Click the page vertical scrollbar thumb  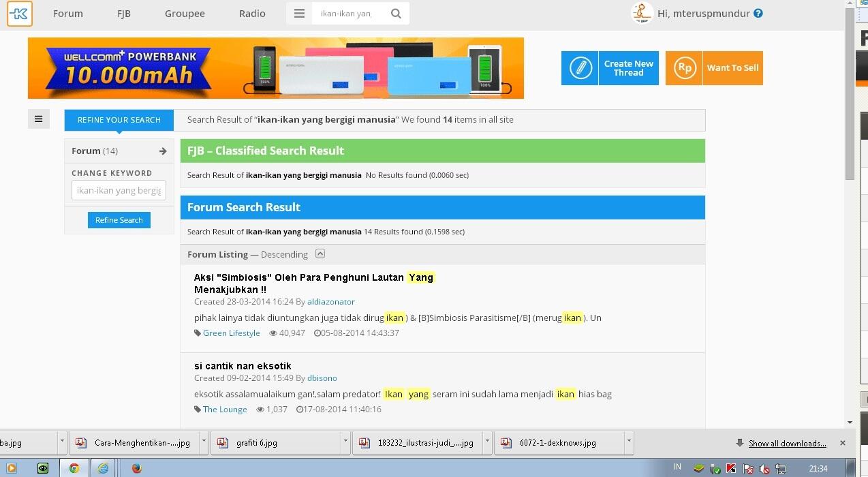coord(850,95)
